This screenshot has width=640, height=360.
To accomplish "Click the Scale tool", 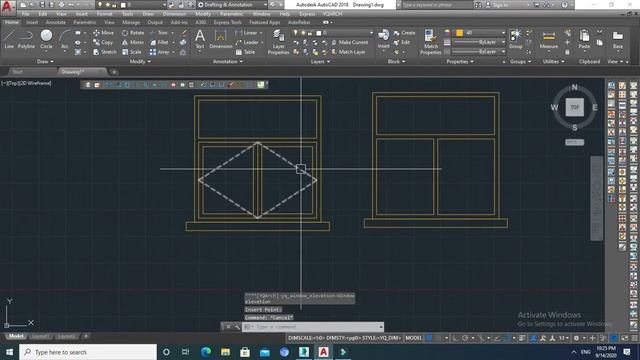I will [x=131, y=52].
